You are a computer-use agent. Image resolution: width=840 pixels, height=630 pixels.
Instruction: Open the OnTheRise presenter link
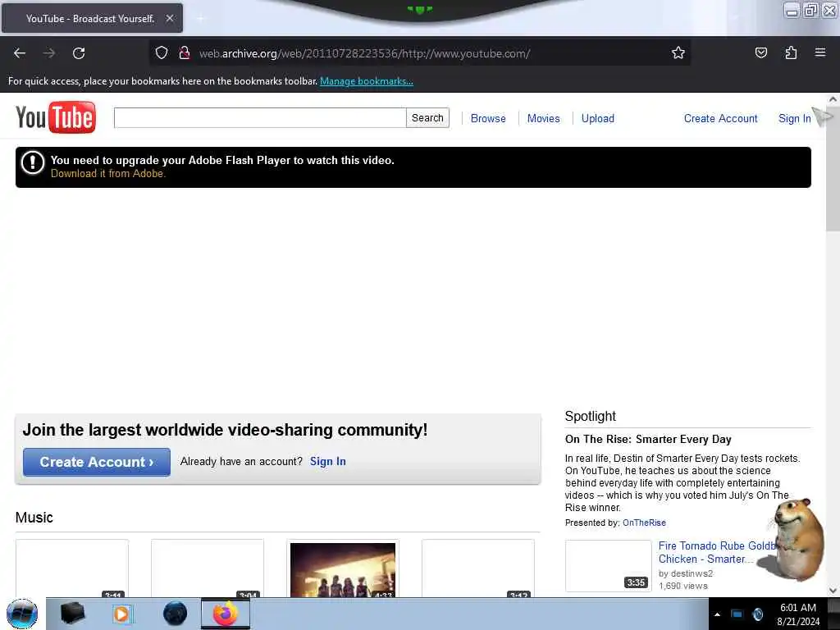(x=644, y=523)
